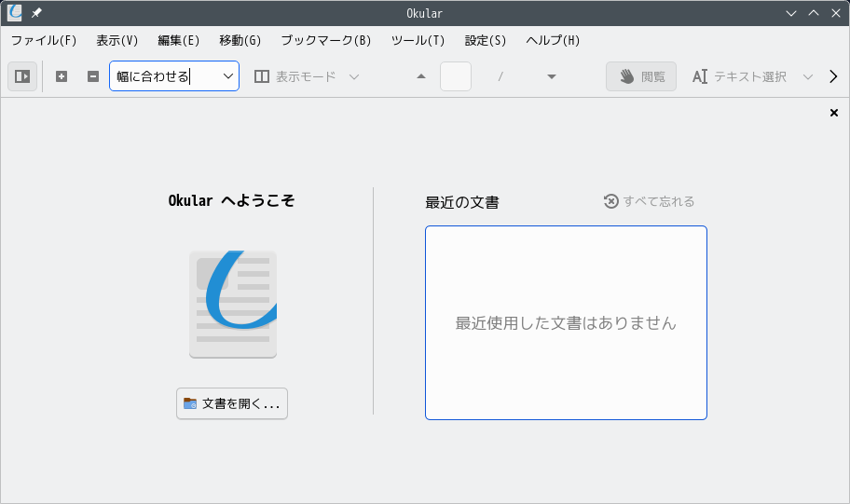850x504 pixels.
Task: Open the ファイル(F) menu
Action: point(44,41)
